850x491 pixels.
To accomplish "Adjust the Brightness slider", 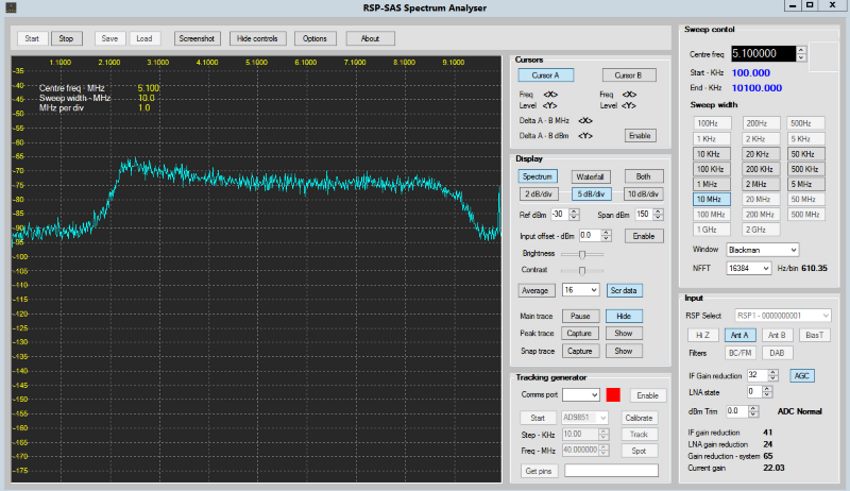I will (x=582, y=254).
